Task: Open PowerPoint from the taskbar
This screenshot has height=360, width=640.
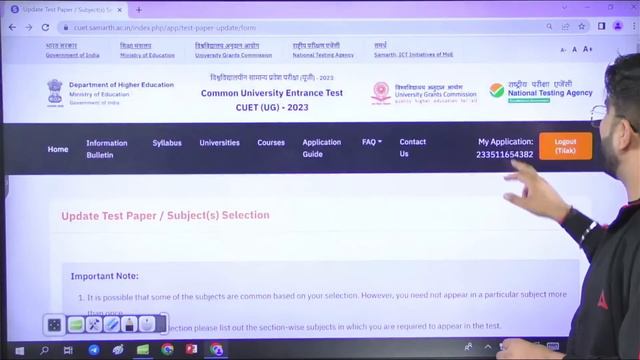Action: click(191, 349)
